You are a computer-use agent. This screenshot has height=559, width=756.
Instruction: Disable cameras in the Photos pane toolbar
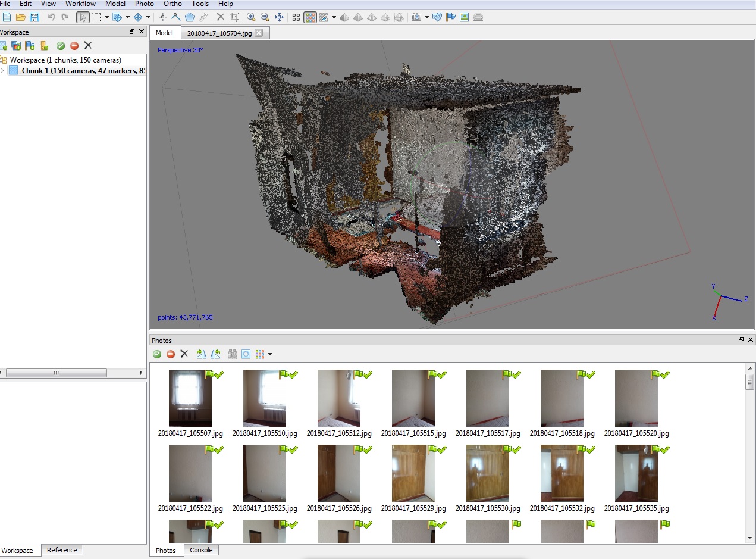(x=171, y=354)
